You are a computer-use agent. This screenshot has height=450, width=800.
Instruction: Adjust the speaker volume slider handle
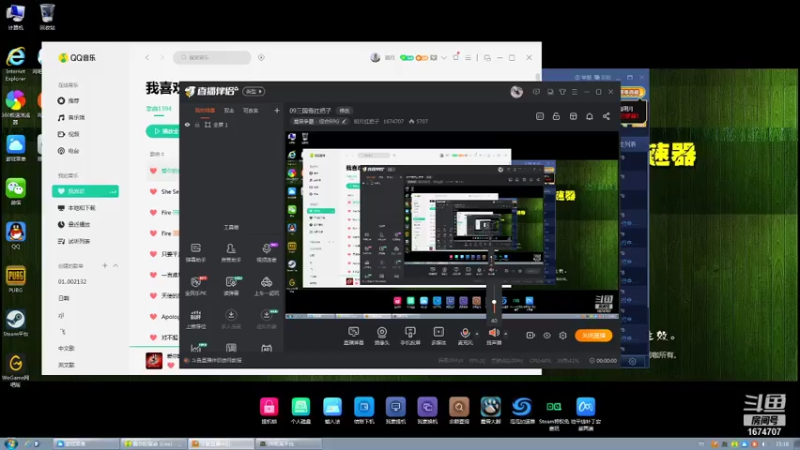494,302
